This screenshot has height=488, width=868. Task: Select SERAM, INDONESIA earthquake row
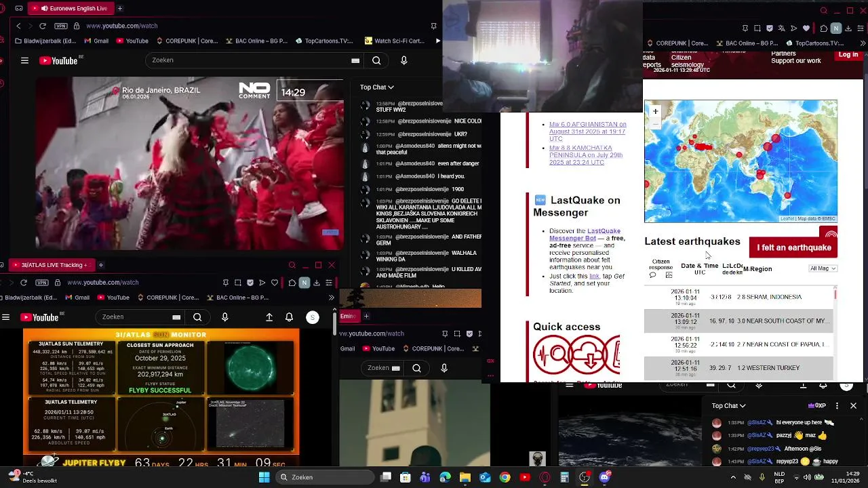[738, 297]
